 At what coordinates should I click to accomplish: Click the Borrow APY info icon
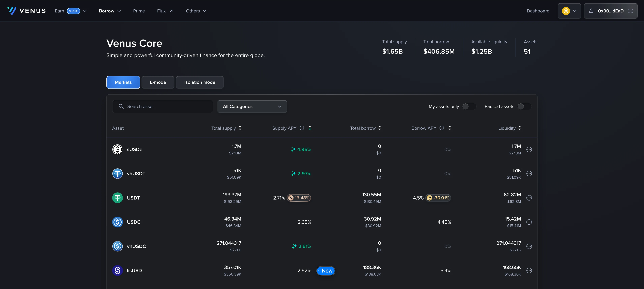(442, 128)
